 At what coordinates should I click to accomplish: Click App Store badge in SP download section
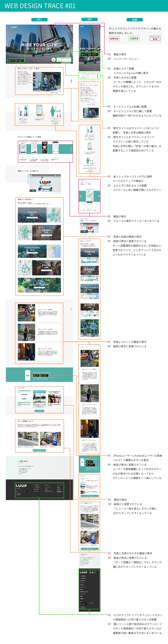click(90, 462)
